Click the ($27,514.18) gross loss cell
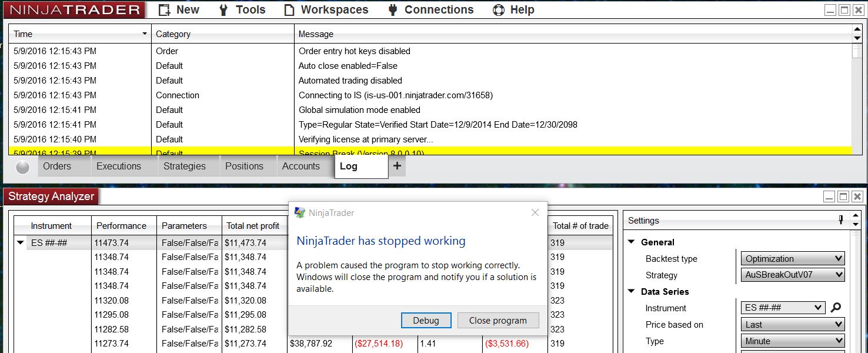 click(385, 344)
